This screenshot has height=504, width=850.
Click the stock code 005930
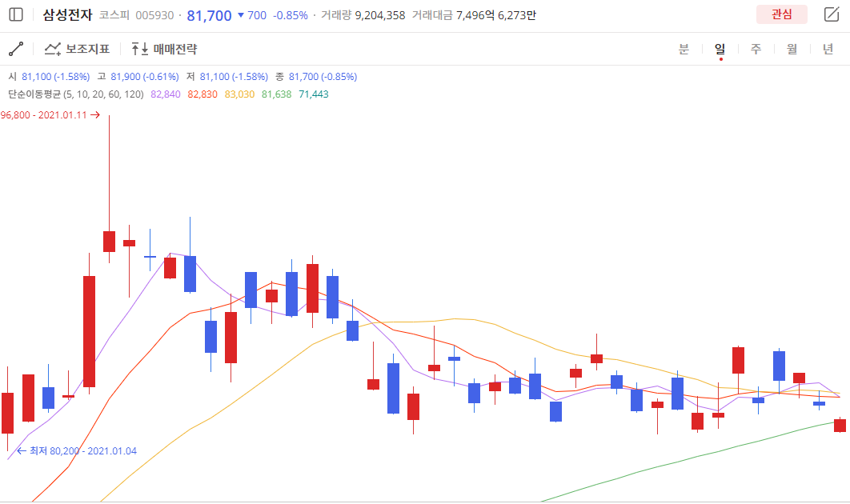click(x=154, y=15)
